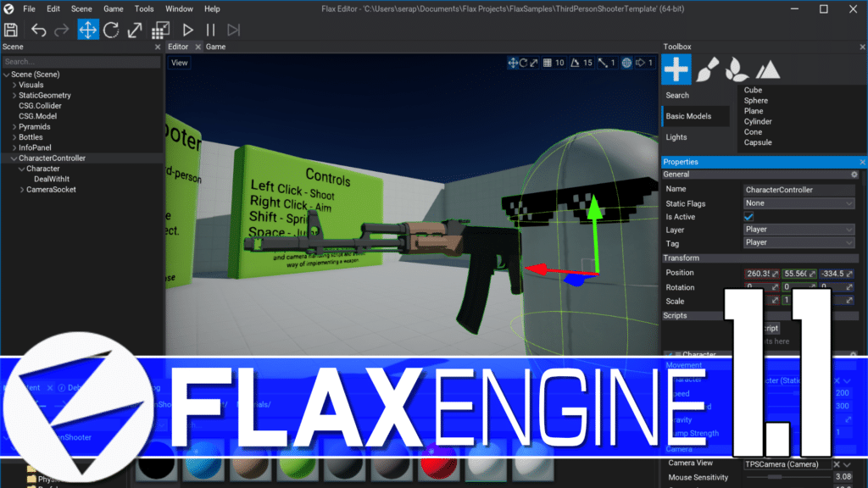Screen dimensions: 868x488
Task: Open the Static Flags dropdown
Action: (798, 203)
